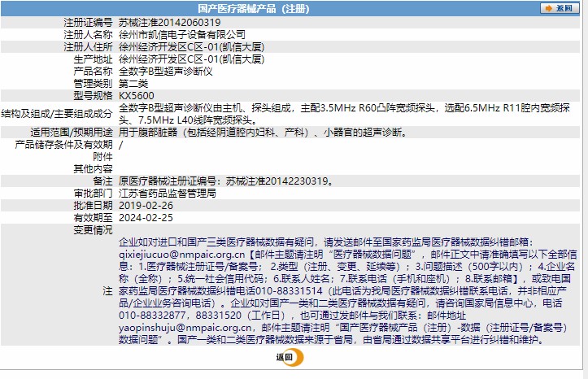Click the 注册人住所 label
The image size is (588, 379).
[88, 47]
